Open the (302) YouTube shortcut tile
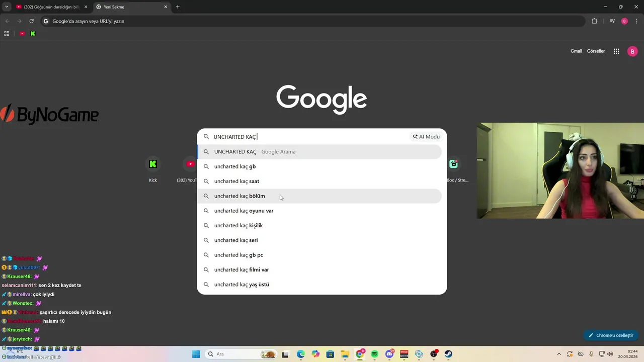644x362 pixels. [187, 170]
